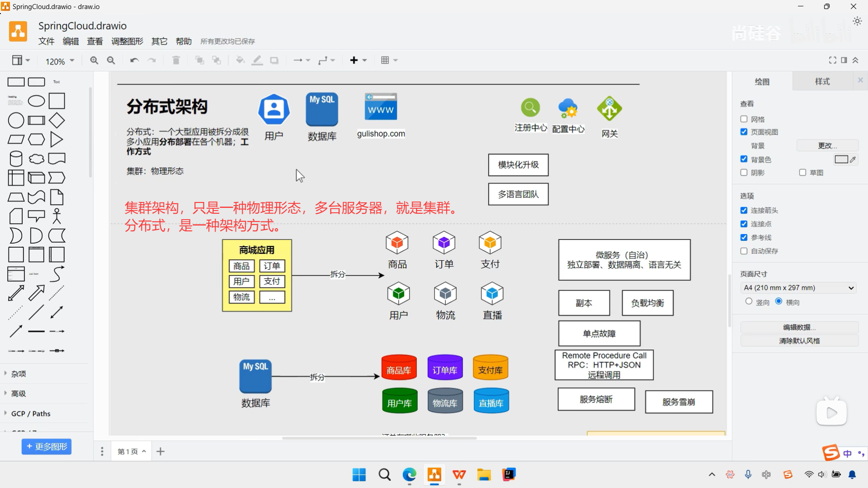The height and width of the screenshot is (488, 868).
Task: Enable the 网格 checkbox
Action: pyautogui.click(x=744, y=118)
